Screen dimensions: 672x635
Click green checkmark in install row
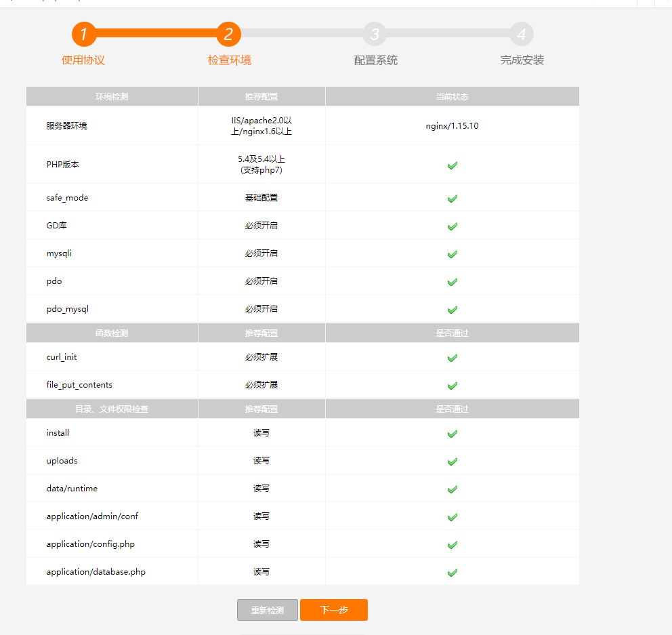click(x=452, y=434)
